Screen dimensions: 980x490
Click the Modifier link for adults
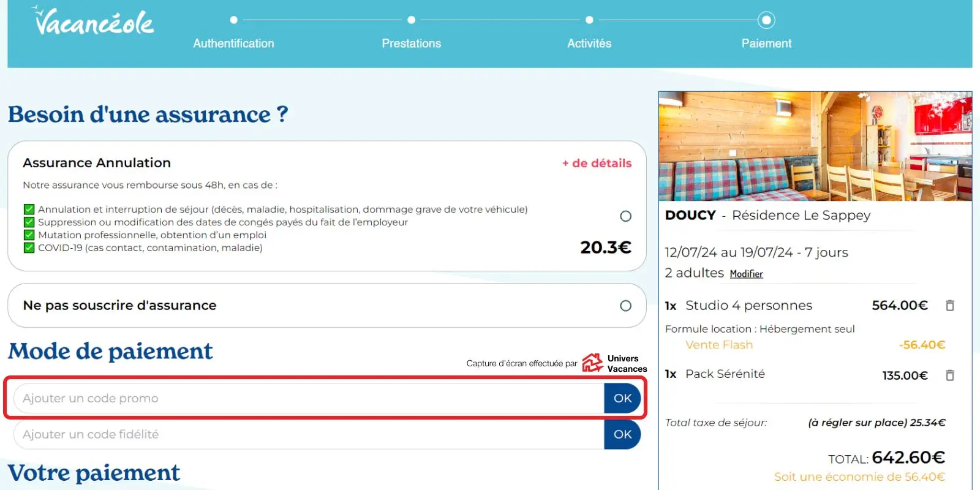tap(746, 274)
